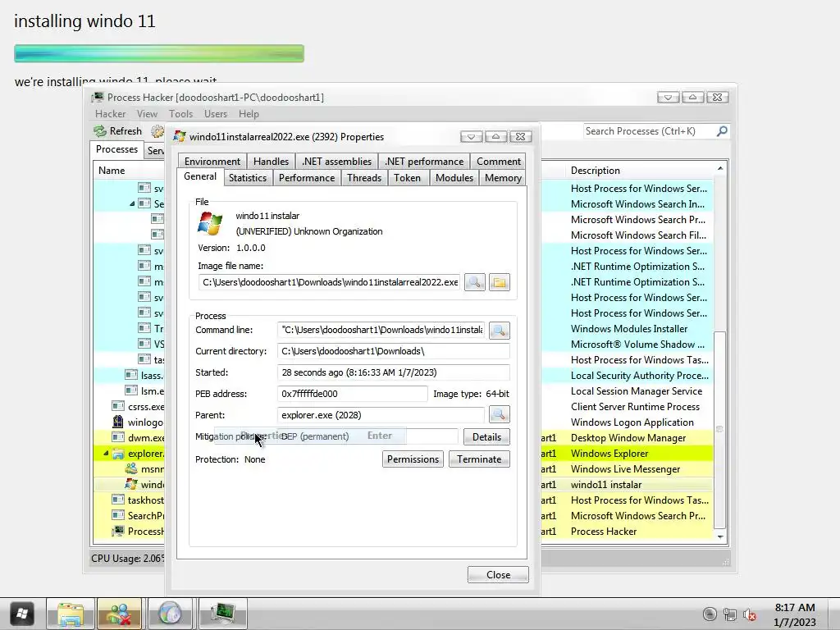840x630 pixels.
Task: Click the taskbar clock showing 8:17 AM
Action: point(794,614)
